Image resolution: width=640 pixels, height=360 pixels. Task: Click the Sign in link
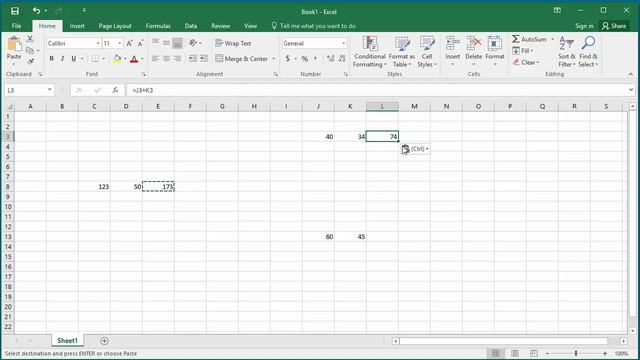click(x=584, y=26)
